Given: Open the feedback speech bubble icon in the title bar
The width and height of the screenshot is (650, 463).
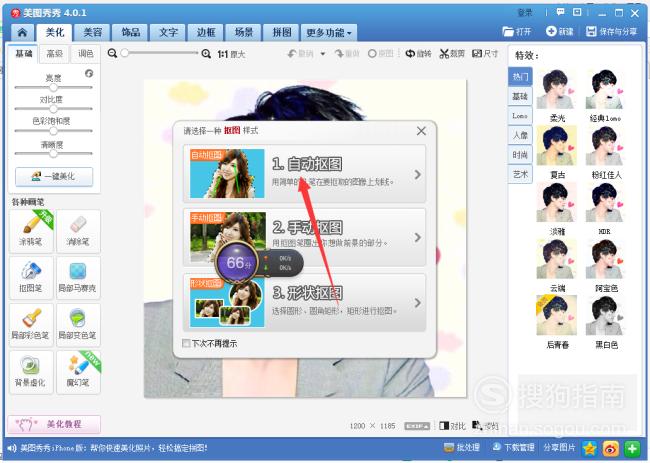Looking at the screenshot, I should (x=560, y=12).
